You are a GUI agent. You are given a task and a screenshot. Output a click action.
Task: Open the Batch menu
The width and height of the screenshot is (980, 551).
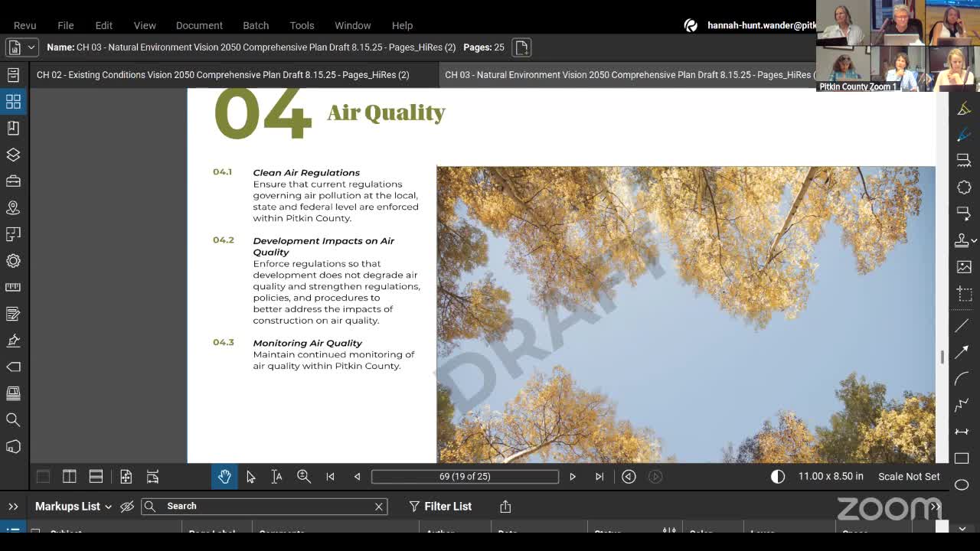pyautogui.click(x=256, y=25)
